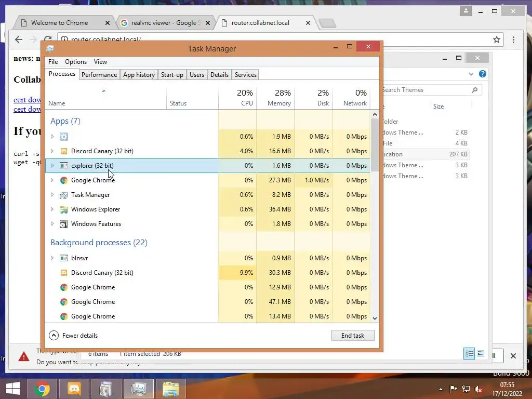The height and width of the screenshot is (399, 532).
Task: Expand the Google Chrome app row
Action: 52,180
